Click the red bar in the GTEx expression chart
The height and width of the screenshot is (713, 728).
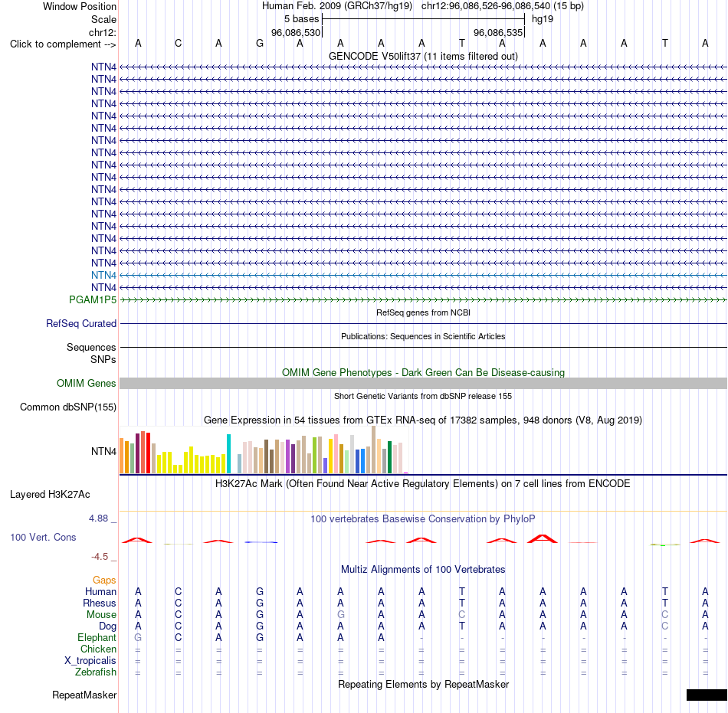pyautogui.click(x=148, y=453)
